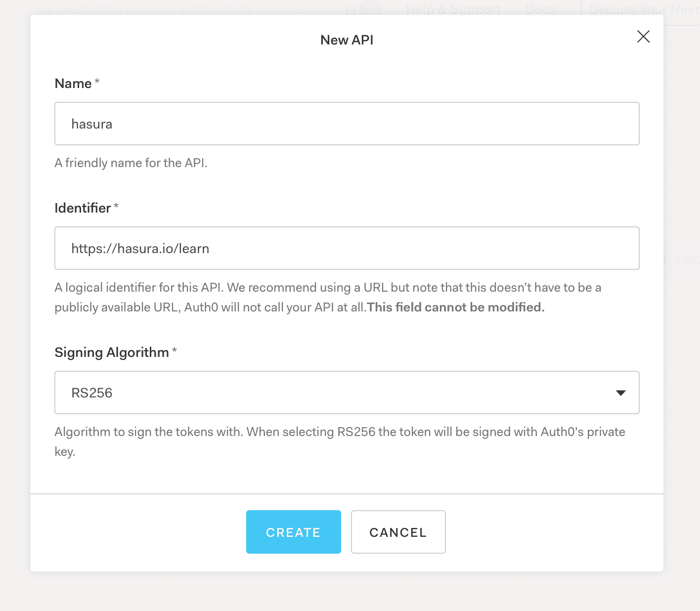Click the 'Name' field label

73,84
